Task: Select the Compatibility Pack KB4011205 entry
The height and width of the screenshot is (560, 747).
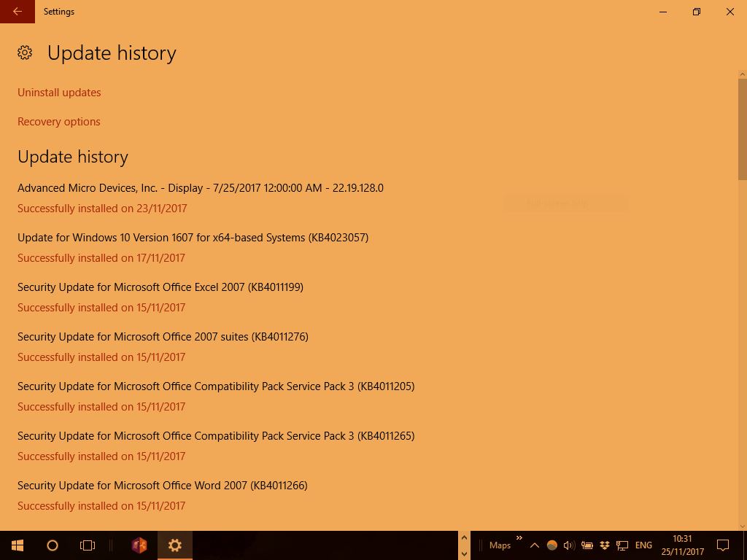Action: (216, 386)
